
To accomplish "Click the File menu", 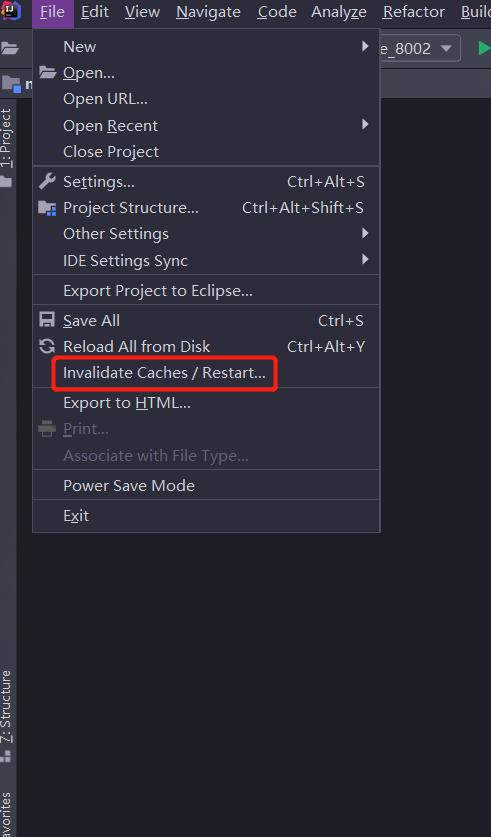I will pos(52,12).
